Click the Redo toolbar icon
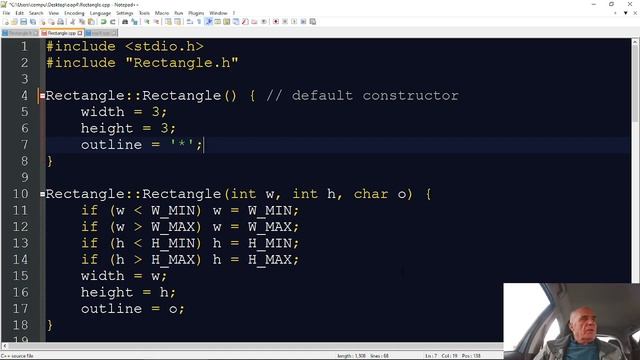This screenshot has height=360, width=640. [112, 22]
